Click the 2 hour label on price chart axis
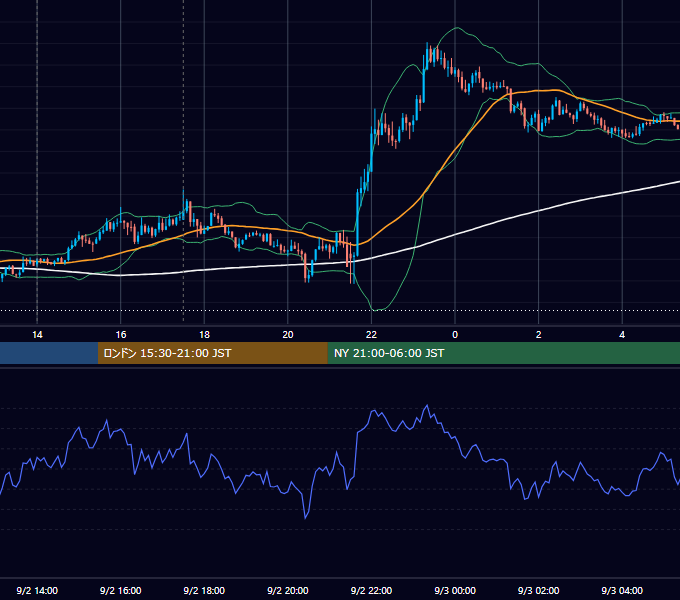 [x=538, y=335]
